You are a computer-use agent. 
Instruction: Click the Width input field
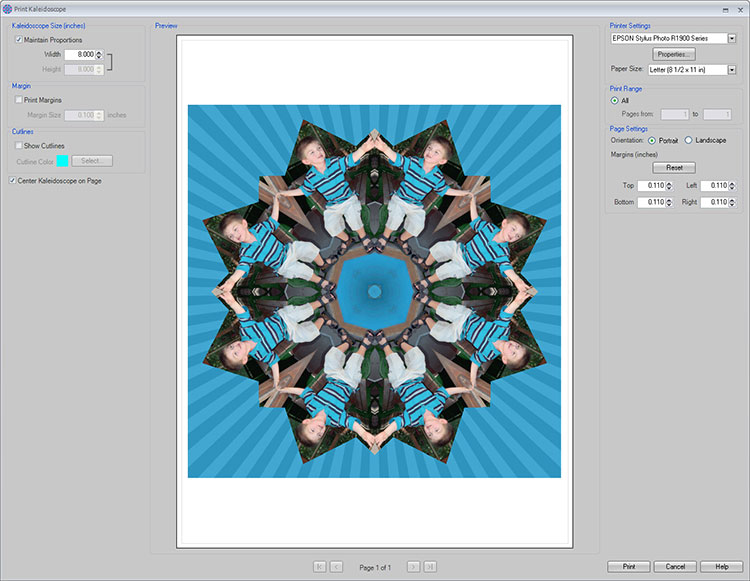pyautogui.click(x=80, y=55)
